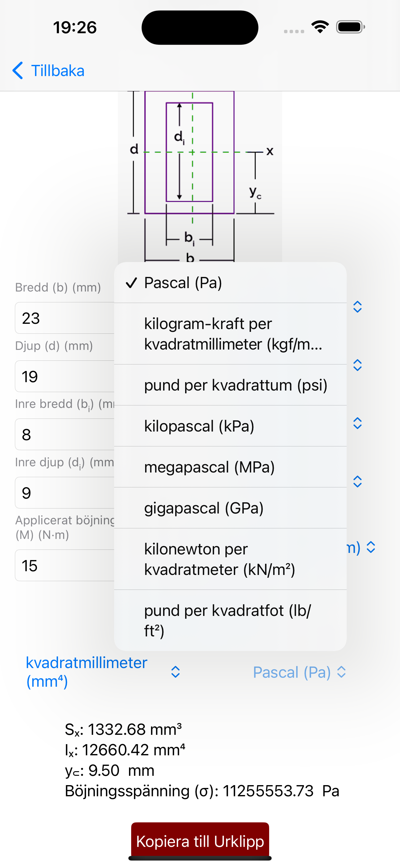This screenshot has height=868, width=400.
Task: Choose pund per kvadrattum (psi)
Action: pyautogui.click(x=230, y=385)
